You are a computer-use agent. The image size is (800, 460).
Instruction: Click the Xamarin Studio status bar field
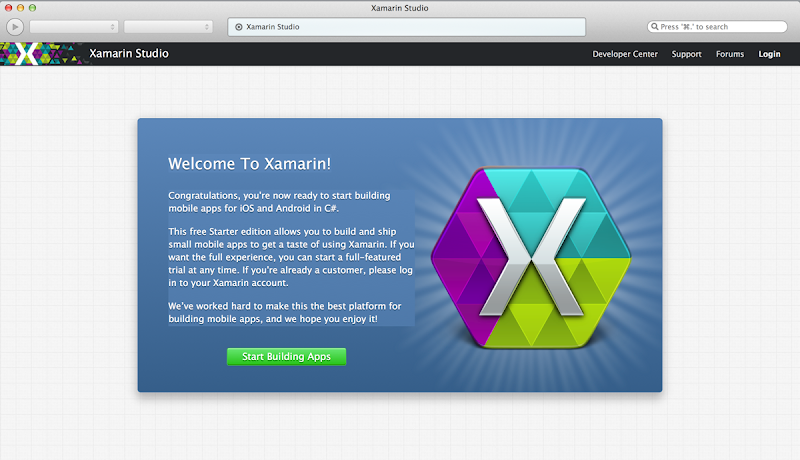pyautogui.click(x=407, y=27)
